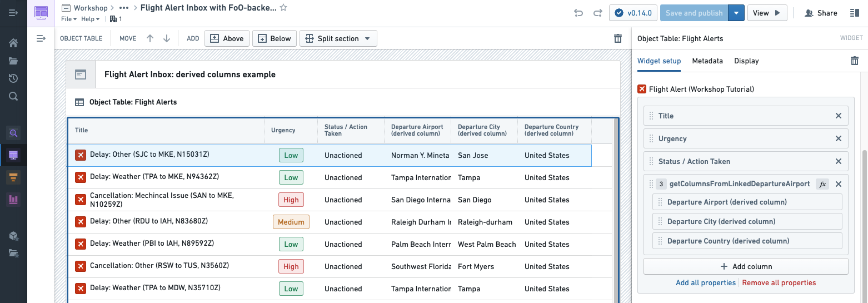Click the fx function icon on getColumnsFromLinkedDepartureAirport
Viewport: 868px width, 303px height.
(822, 184)
